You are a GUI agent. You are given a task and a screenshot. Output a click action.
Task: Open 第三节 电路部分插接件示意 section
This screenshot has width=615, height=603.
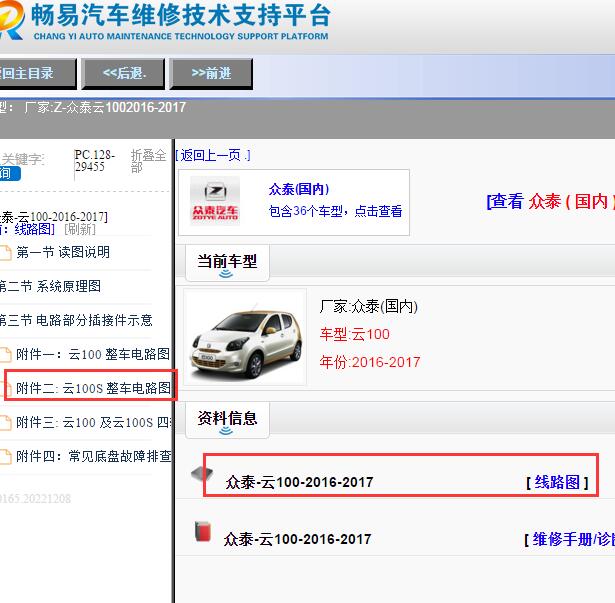[76, 320]
